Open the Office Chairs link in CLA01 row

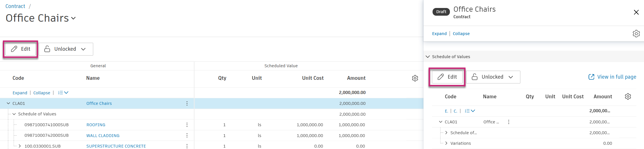(99, 103)
